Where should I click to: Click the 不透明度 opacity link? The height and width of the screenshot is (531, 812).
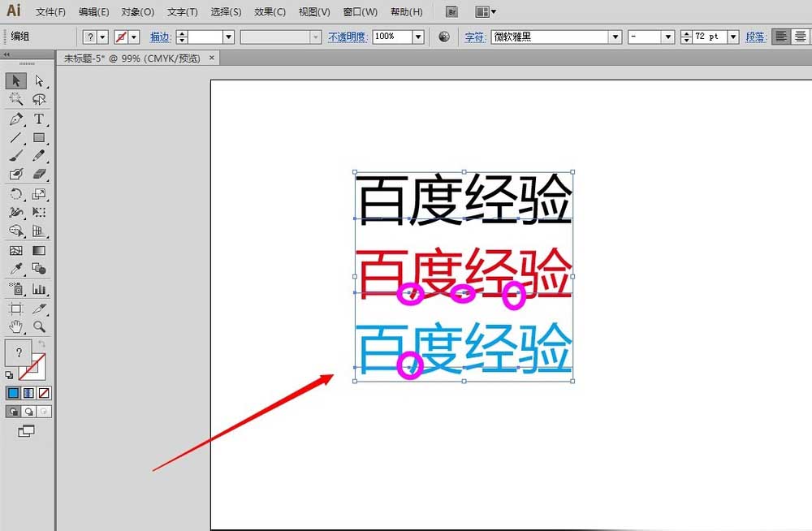pos(348,37)
